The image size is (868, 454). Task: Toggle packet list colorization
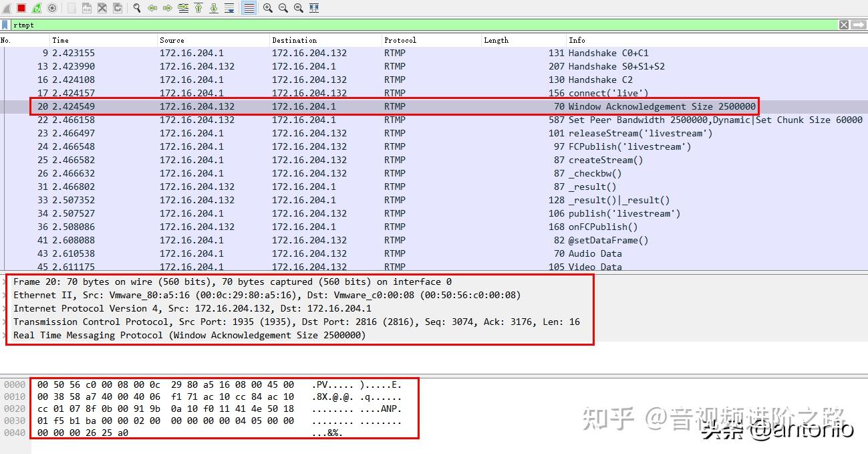coord(251,8)
